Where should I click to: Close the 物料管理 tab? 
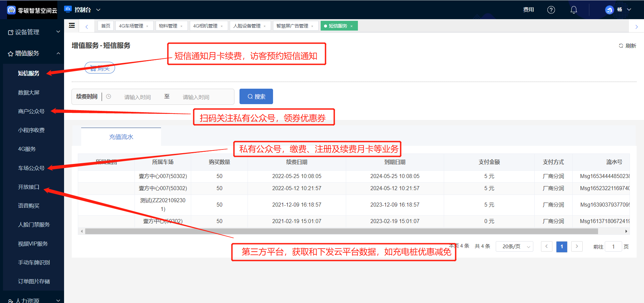(181, 26)
